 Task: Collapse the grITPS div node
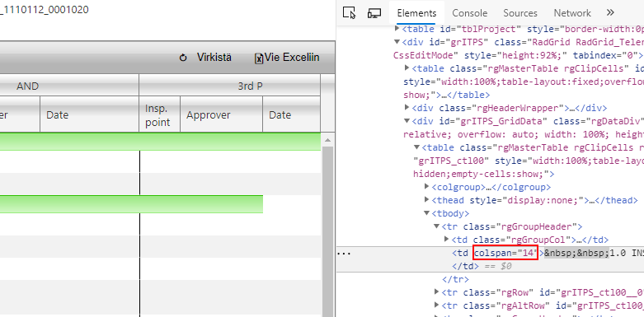397,42
